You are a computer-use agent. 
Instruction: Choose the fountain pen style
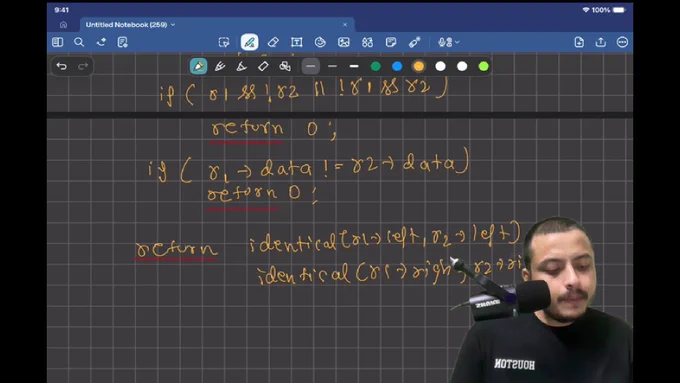point(220,66)
